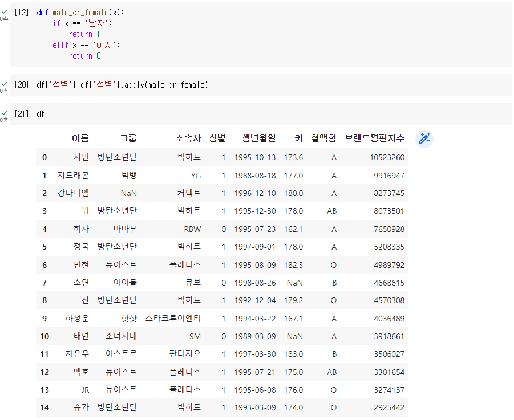Screen dimensions: 514x420
Task: Click the name cell '지드래곤'
Action: (73, 175)
